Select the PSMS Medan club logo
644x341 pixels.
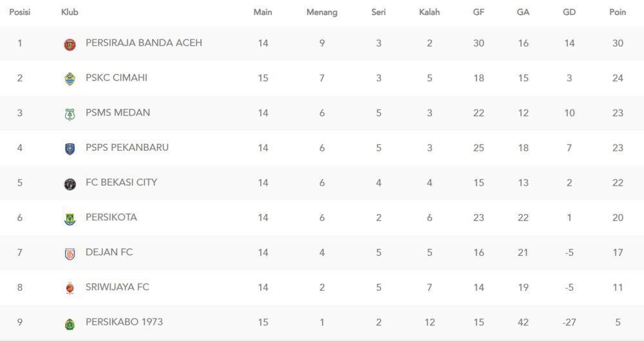coord(70,114)
